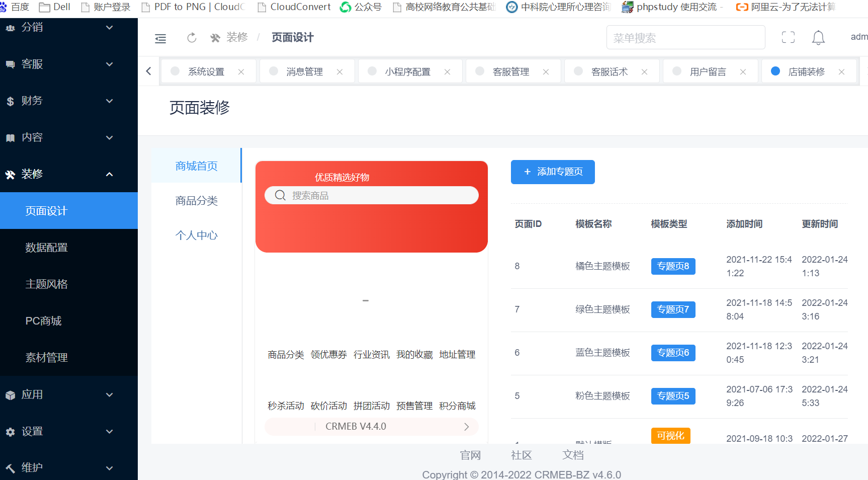Open notifications with the bell icon
This screenshot has width=868, height=480.
(818, 38)
